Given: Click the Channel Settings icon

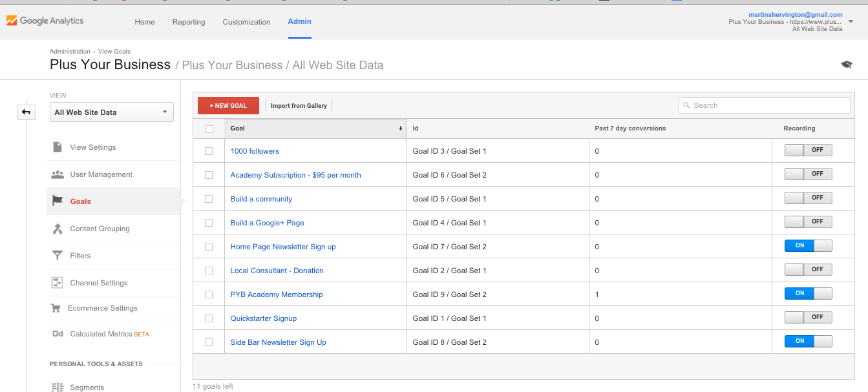Looking at the screenshot, I should point(58,283).
